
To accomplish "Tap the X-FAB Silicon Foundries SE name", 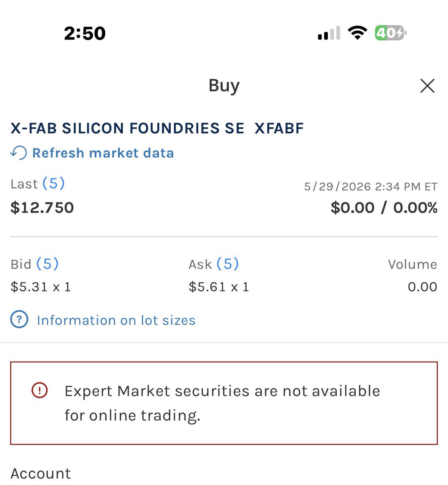I will [127, 129].
